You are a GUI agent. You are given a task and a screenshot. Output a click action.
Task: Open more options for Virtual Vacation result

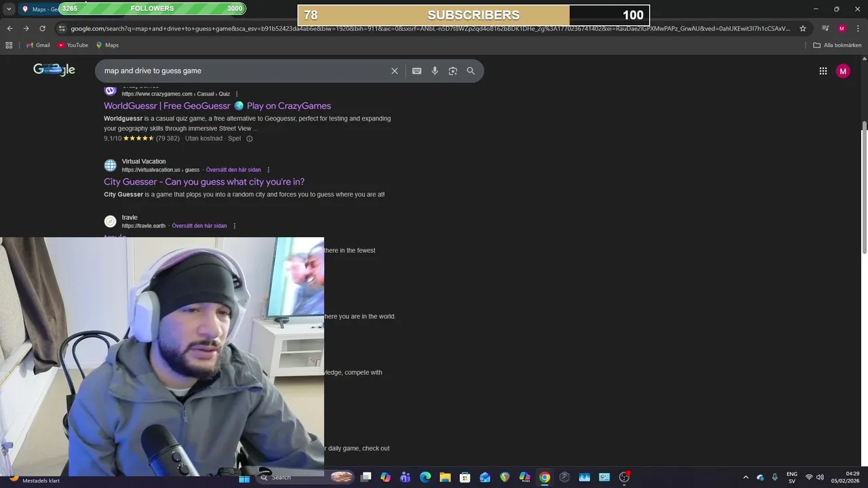(269, 169)
